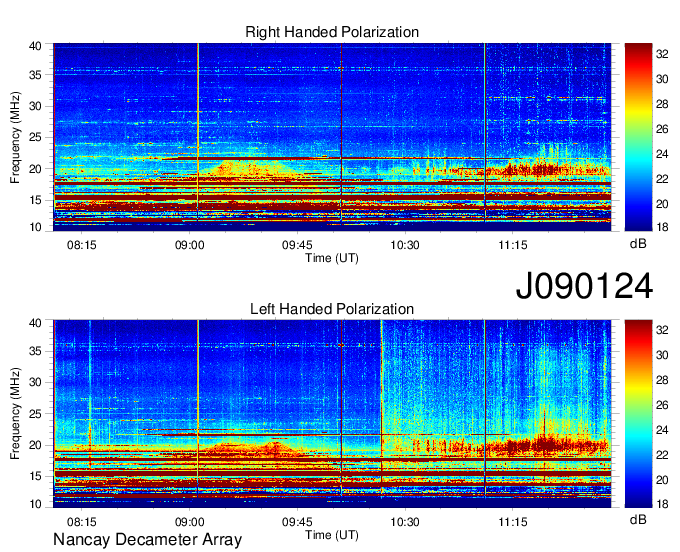Click the "10" frequency tick on Left Handed plot
Screen dimensions: 680x552
point(35,504)
